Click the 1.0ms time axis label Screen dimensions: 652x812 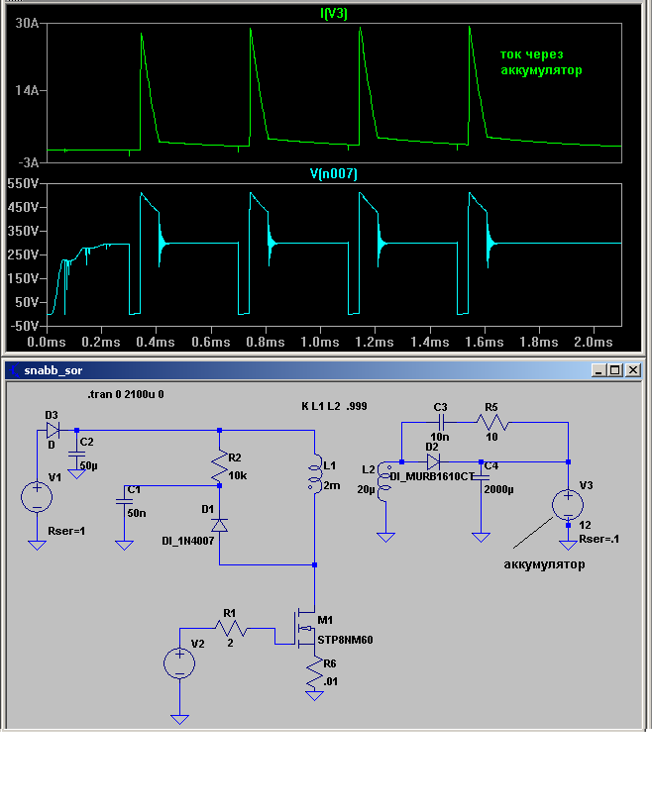(x=320, y=343)
